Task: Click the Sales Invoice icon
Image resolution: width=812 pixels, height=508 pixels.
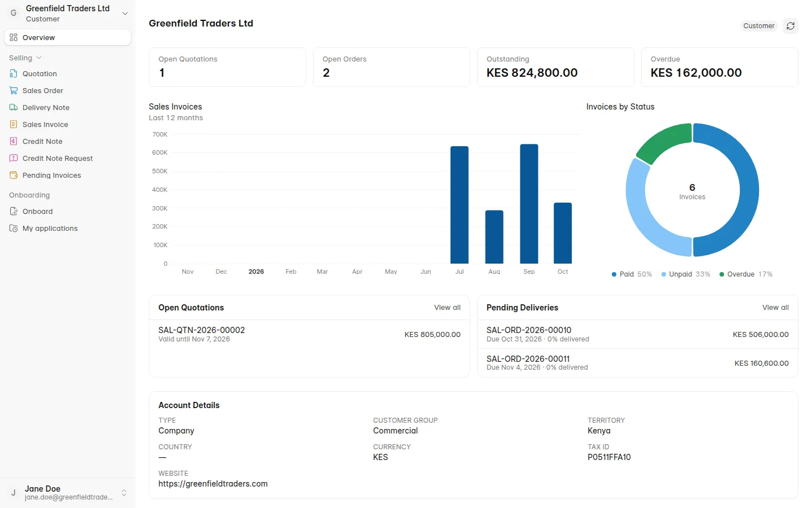Action: [14, 124]
